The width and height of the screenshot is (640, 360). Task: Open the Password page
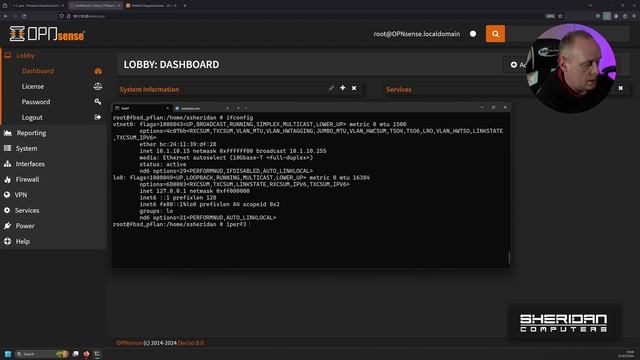(x=36, y=102)
